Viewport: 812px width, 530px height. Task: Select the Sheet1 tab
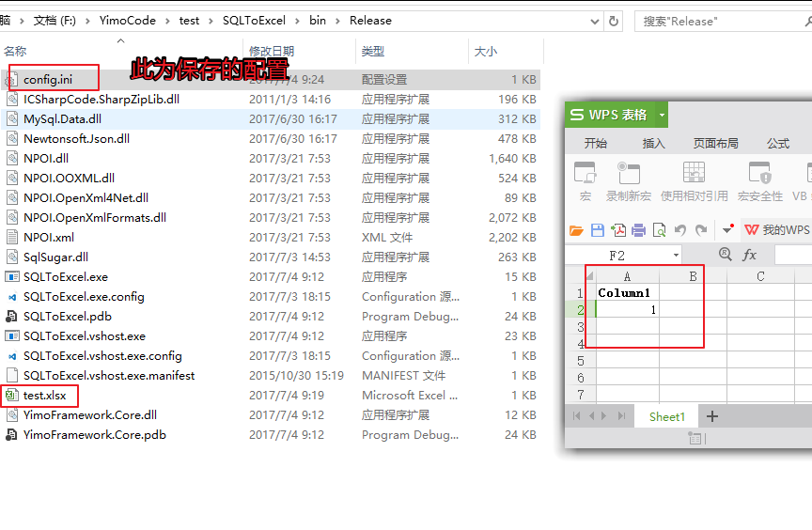point(666,416)
